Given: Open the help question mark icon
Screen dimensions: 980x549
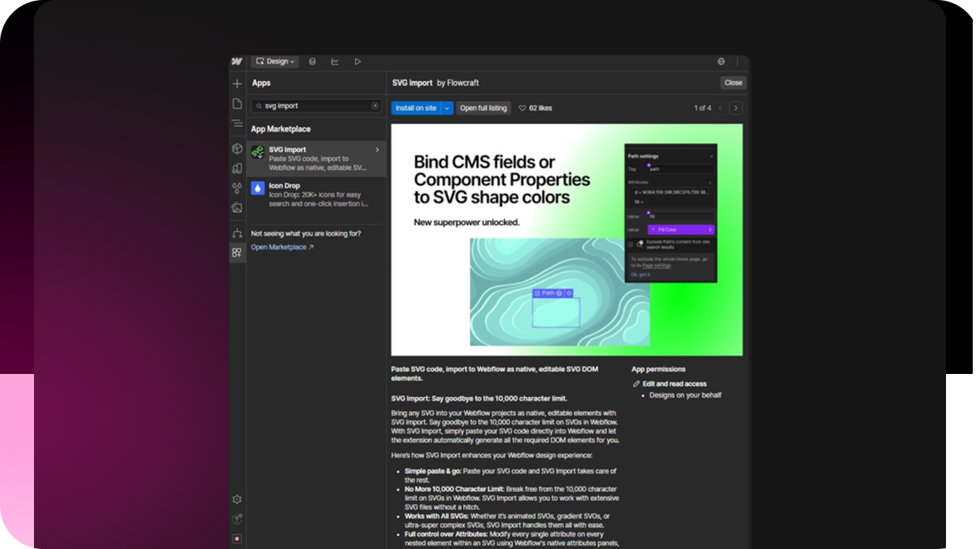Looking at the screenshot, I should click(237, 519).
